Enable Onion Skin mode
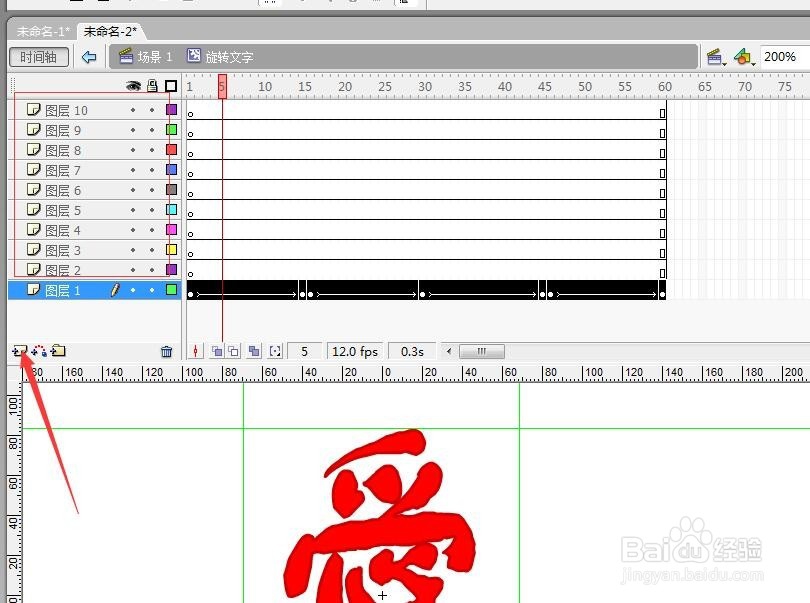This screenshot has height=603, width=810. click(217, 351)
